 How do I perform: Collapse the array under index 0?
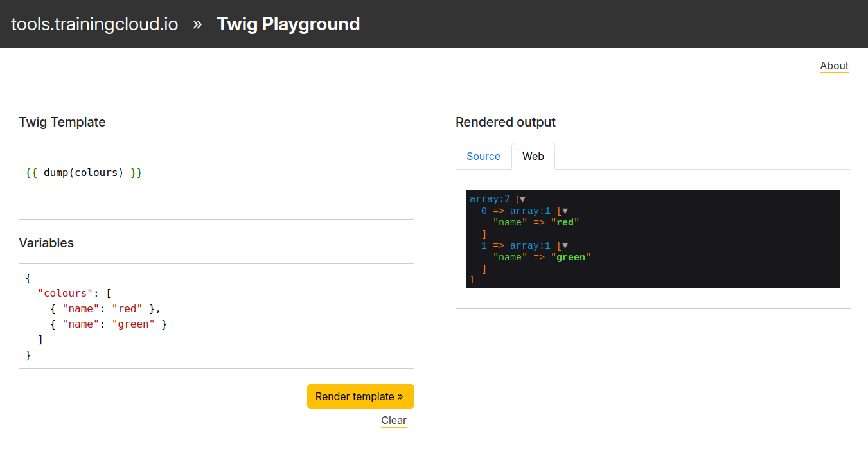565,211
